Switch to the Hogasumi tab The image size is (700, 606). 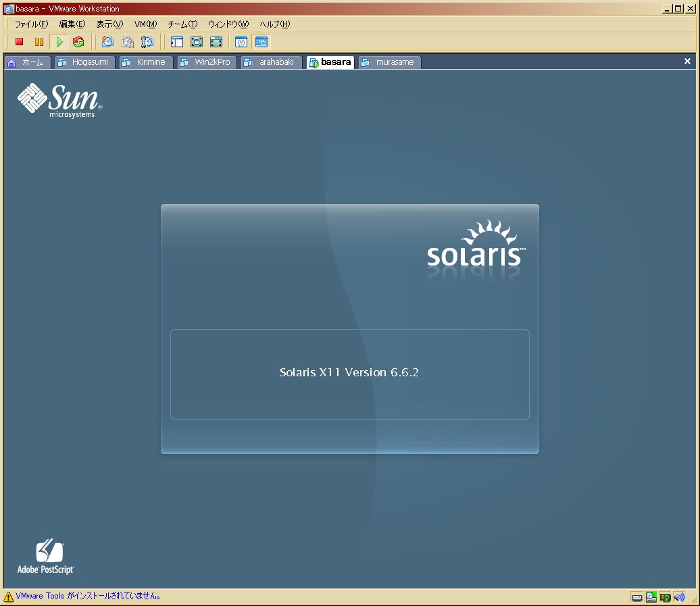pyautogui.click(x=84, y=62)
